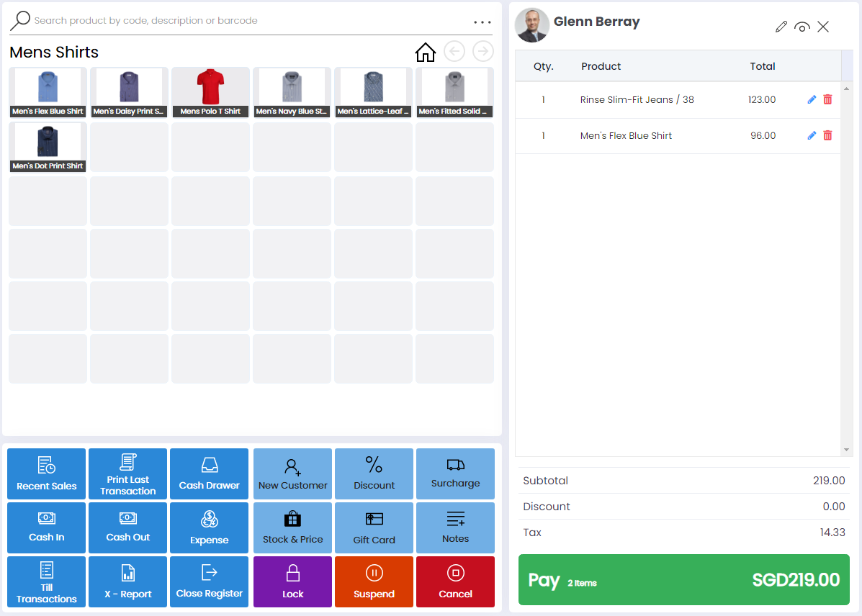This screenshot has width=862, height=616.
Task: Return to the home product category
Action: (x=425, y=52)
